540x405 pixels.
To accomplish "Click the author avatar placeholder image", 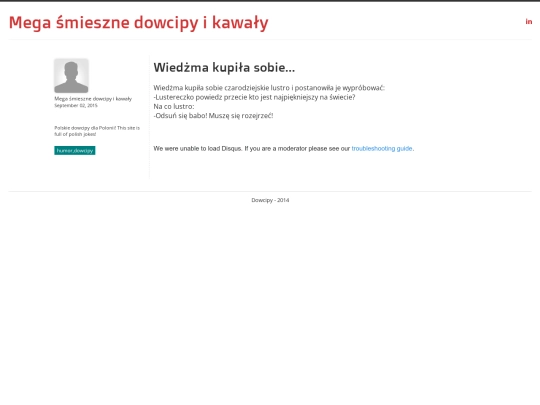I will pos(71,75).
